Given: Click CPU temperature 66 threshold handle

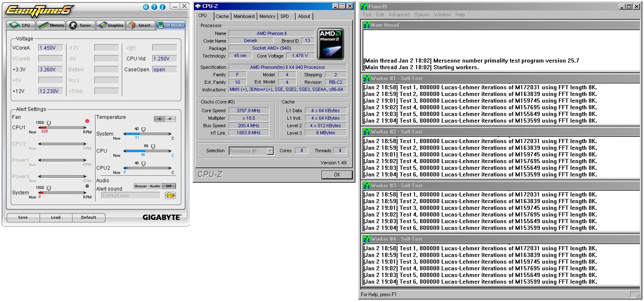Looking at the screenshot, I should (x=153, y=147).
